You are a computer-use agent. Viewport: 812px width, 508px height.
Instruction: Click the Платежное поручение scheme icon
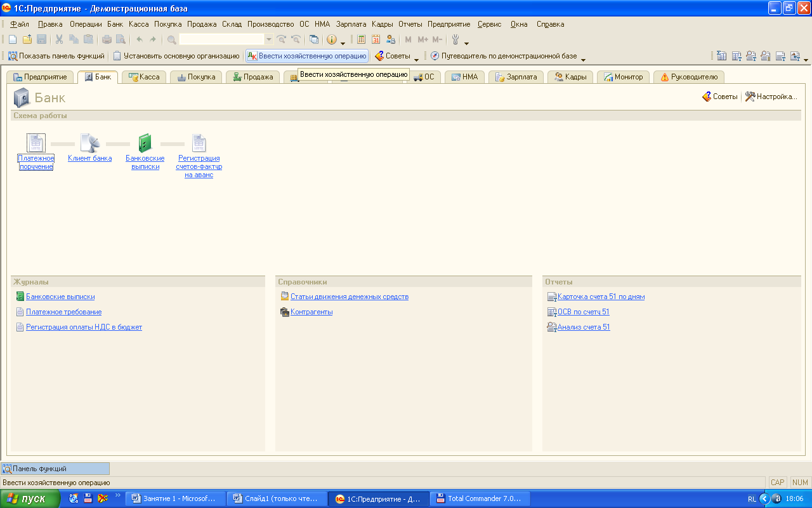click(36, 143)
